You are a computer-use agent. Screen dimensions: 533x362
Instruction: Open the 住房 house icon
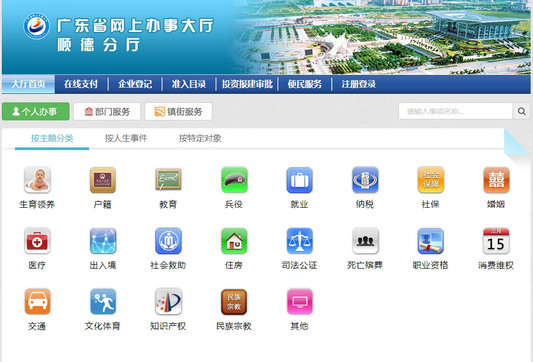(234, 241)
